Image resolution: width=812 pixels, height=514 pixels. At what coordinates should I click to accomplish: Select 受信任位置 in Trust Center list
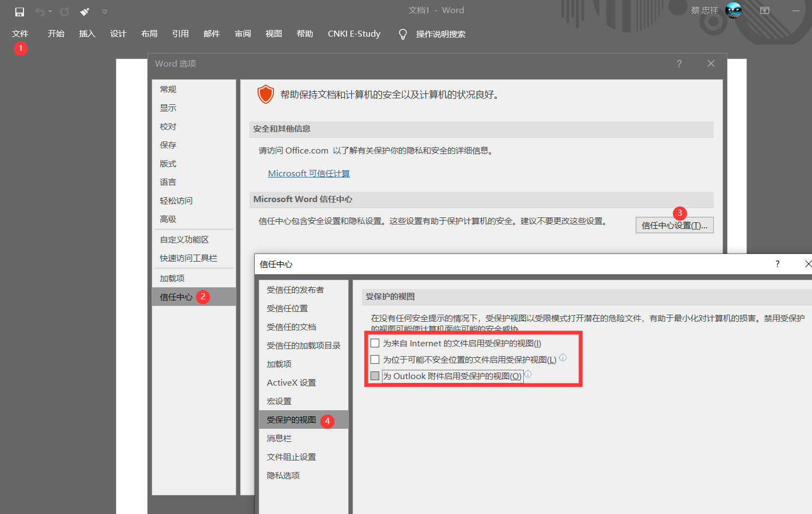[303, 309]
